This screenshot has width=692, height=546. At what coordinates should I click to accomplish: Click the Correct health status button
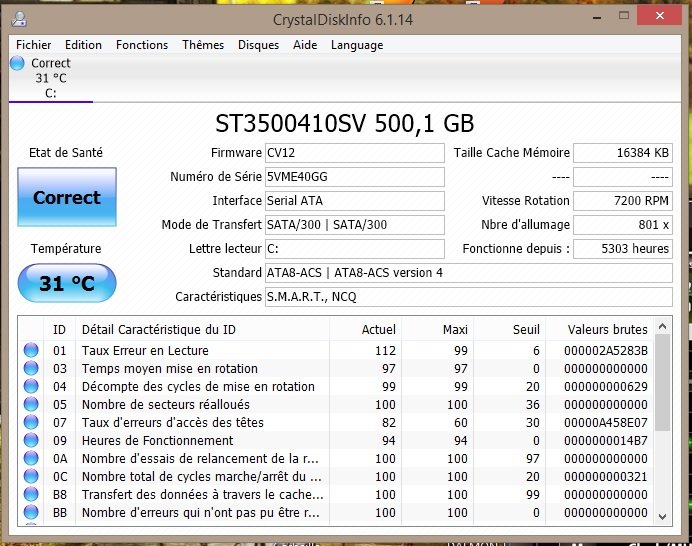67,197
